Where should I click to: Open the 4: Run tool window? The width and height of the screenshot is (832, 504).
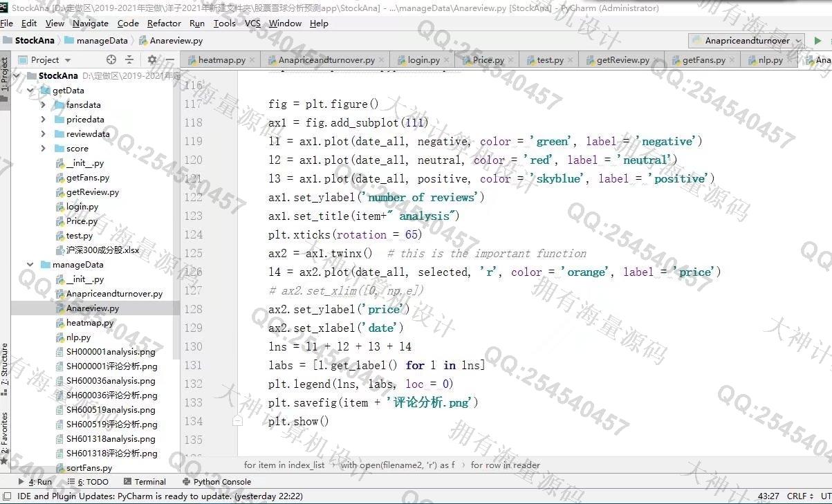(x=35, y=482)
